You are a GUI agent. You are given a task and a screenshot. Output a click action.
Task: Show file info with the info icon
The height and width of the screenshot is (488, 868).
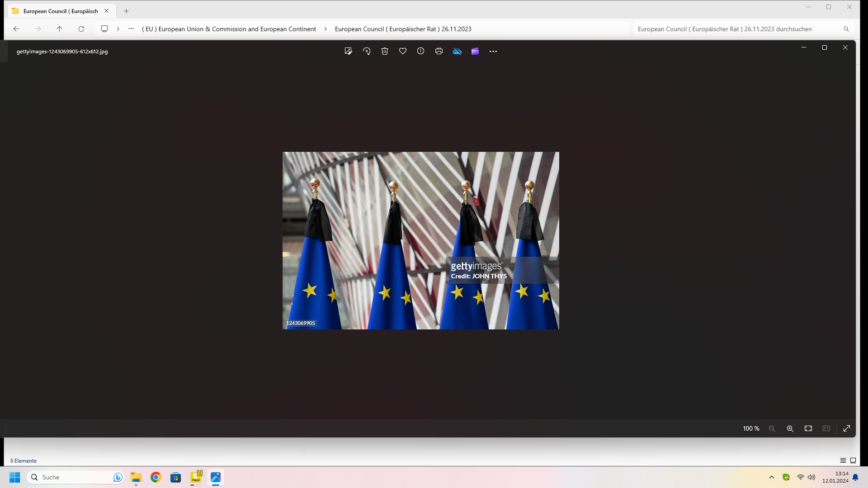[x=421, y=52]
